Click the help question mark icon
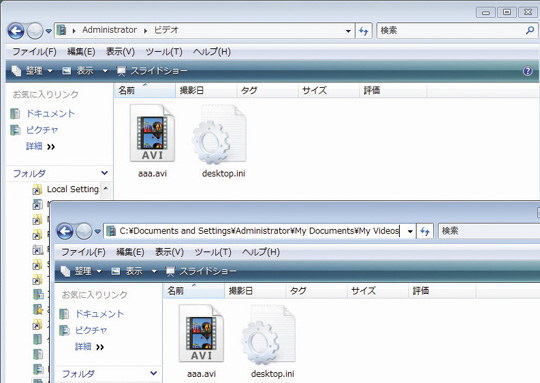This screenshot has height=383, width=540. [528, 71]
